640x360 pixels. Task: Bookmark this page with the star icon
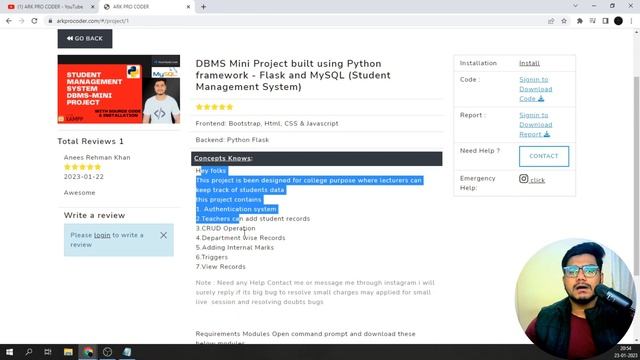564,21
